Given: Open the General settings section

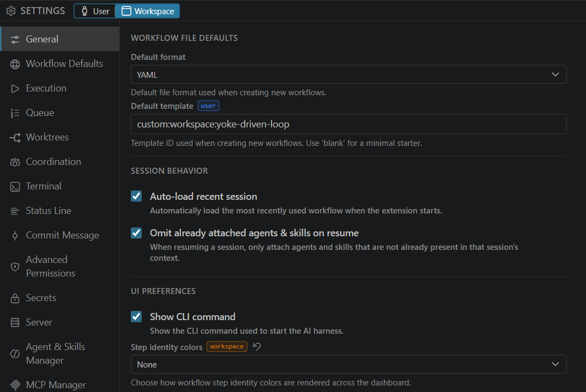Looking at the screenshot, I should (60, 39).
